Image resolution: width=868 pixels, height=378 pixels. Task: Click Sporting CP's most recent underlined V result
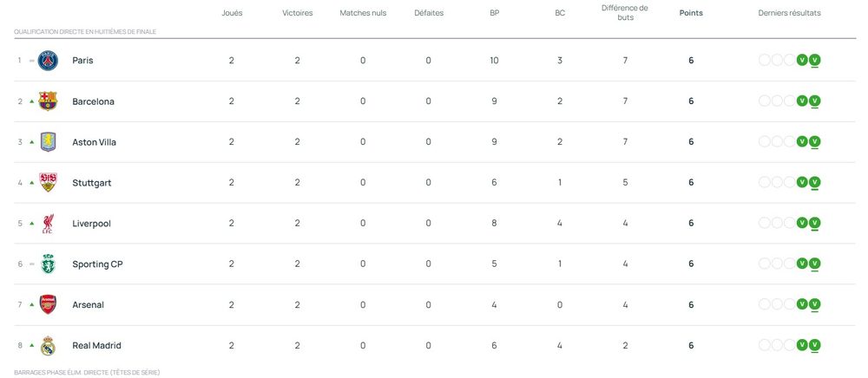point(814,264)
